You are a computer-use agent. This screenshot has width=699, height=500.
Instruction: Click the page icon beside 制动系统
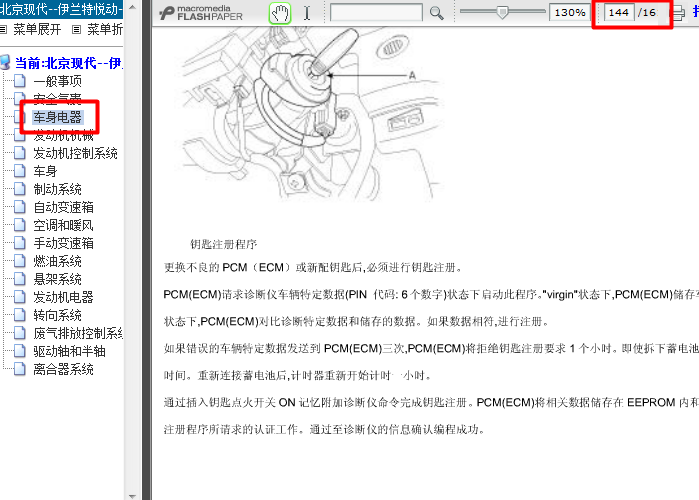tap(20, 189)
